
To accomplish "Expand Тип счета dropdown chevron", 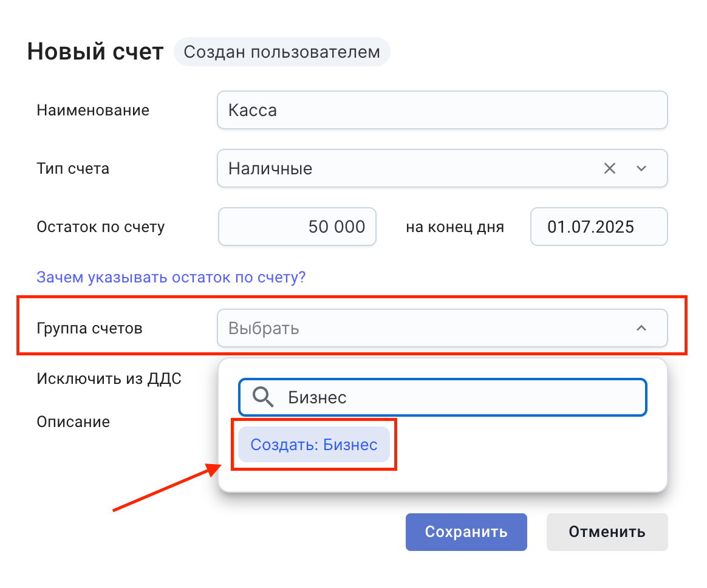I will pos(641,168).
